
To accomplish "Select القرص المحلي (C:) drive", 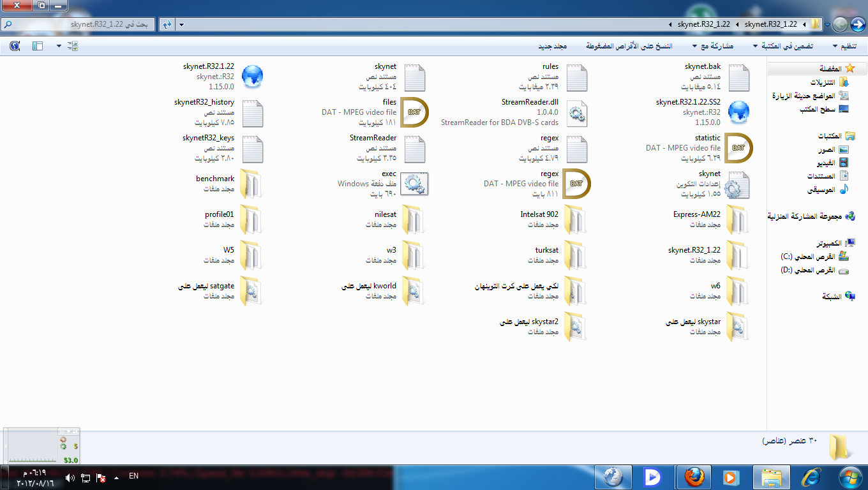I will pos(814,256).
